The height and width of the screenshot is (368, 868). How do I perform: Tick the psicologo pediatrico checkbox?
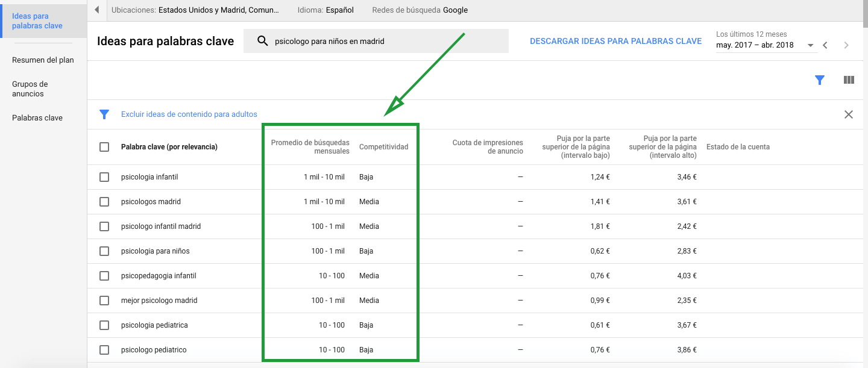104,350
